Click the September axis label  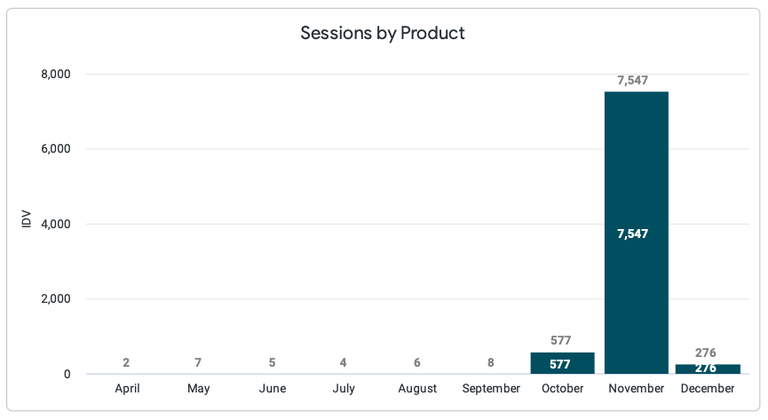pyautogui.click(x=491, y=388)
